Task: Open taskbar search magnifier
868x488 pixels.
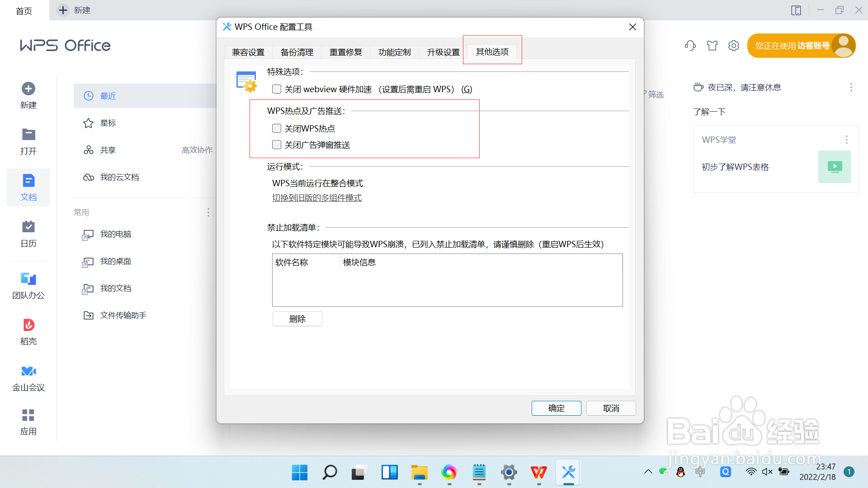Action: click(x=330, y=472)
